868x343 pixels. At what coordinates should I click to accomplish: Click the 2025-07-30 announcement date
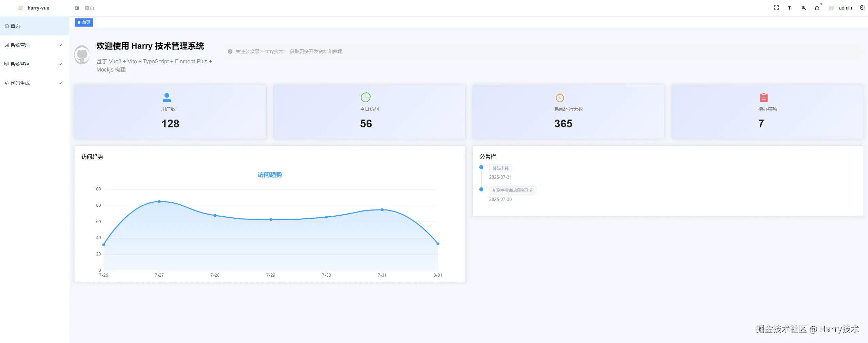click(500, 200)
